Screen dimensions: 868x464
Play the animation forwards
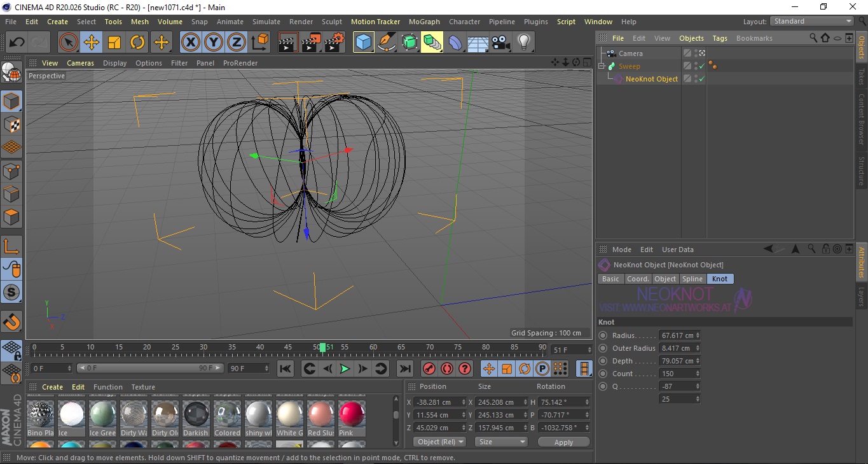(345, 369)
